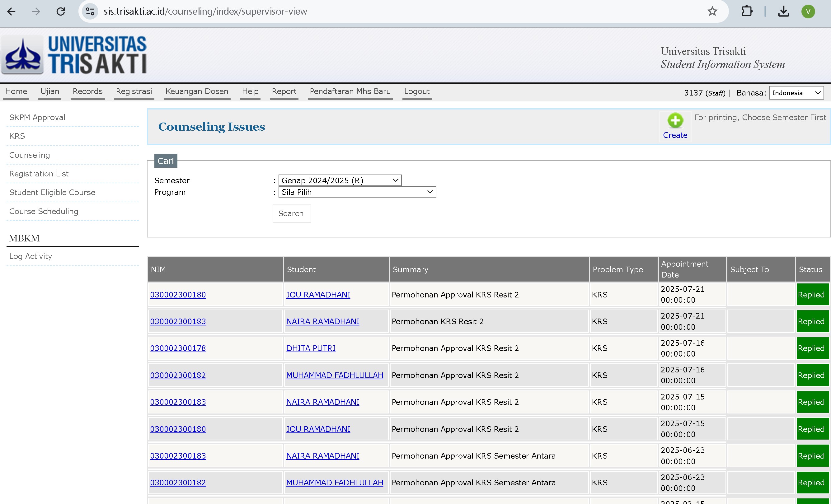The height and width of the screenshot is (504, 831).
Task: Open the profile avatar V
Action: point(808,12)
